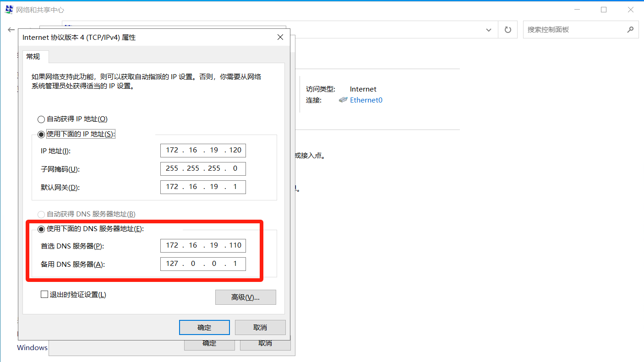Expand the address bar history dropdown

489,30
